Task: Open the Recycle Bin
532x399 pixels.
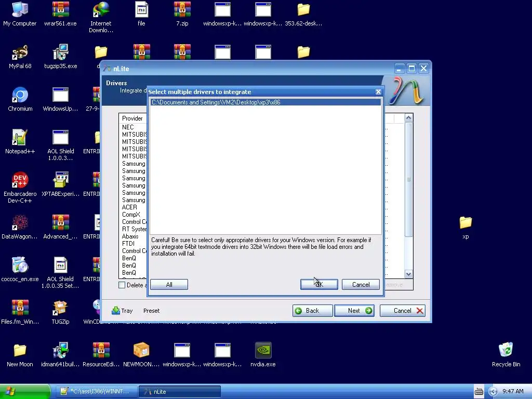Action: tap(506, 355)
